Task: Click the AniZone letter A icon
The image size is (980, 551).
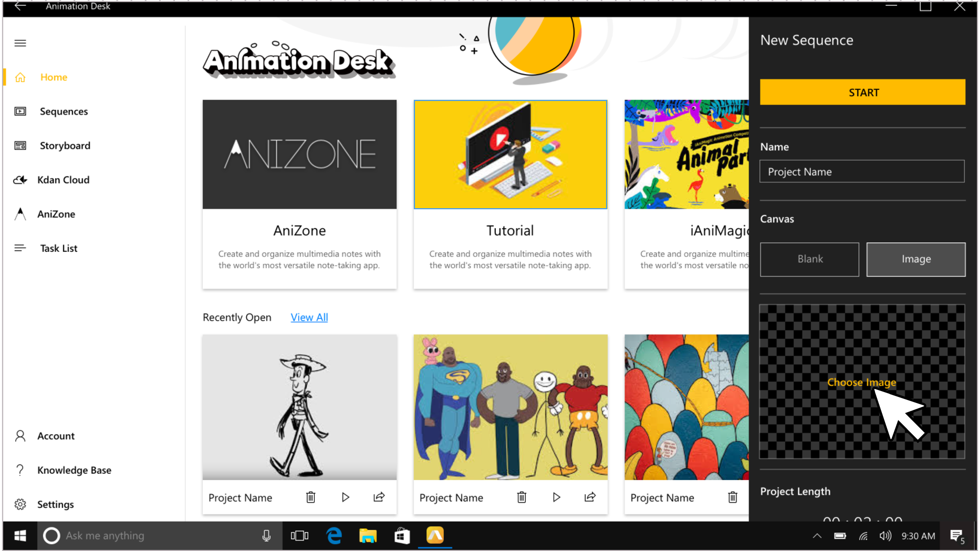Action: click(20, 214)
